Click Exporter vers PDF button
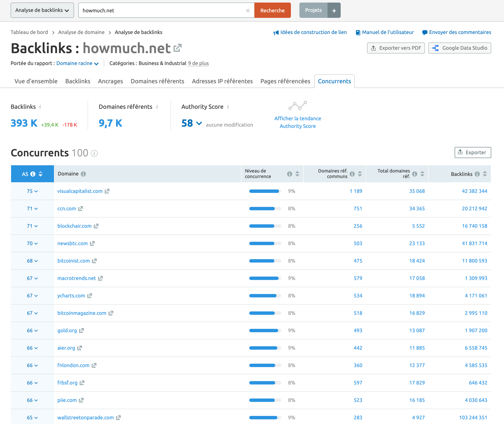The image size is (504, 424). (396, 48)
